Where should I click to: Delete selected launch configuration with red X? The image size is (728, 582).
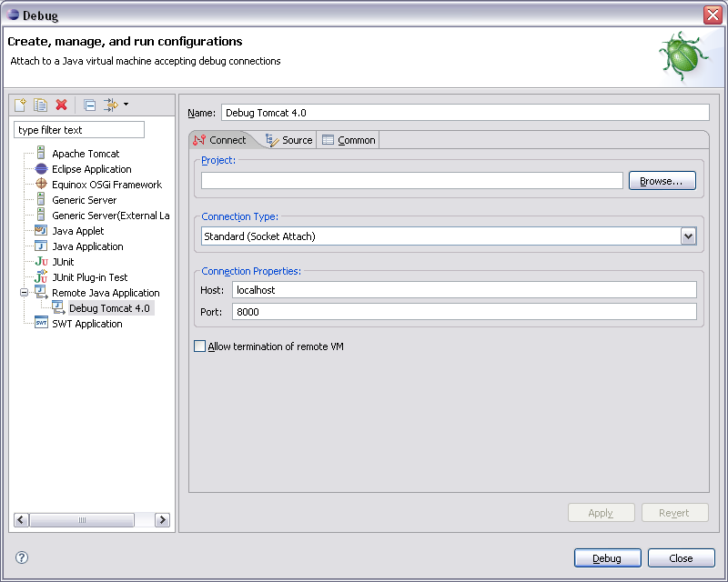(61, 105)
